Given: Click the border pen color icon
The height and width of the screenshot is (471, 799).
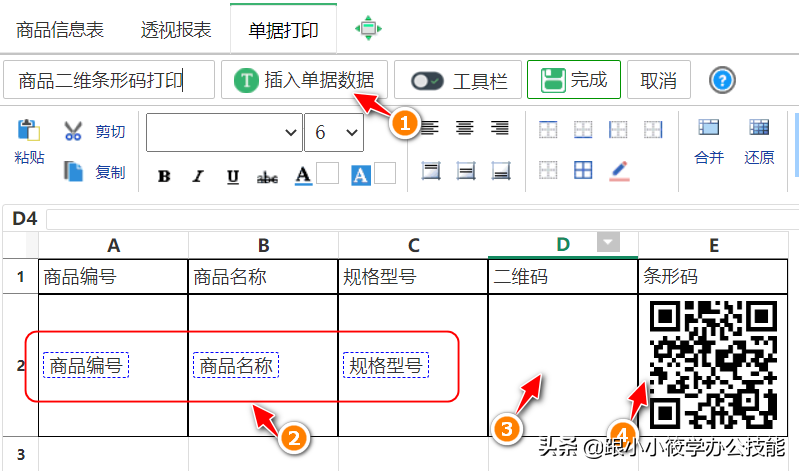Looking at the screenshot, I should (x=620, y=171).
